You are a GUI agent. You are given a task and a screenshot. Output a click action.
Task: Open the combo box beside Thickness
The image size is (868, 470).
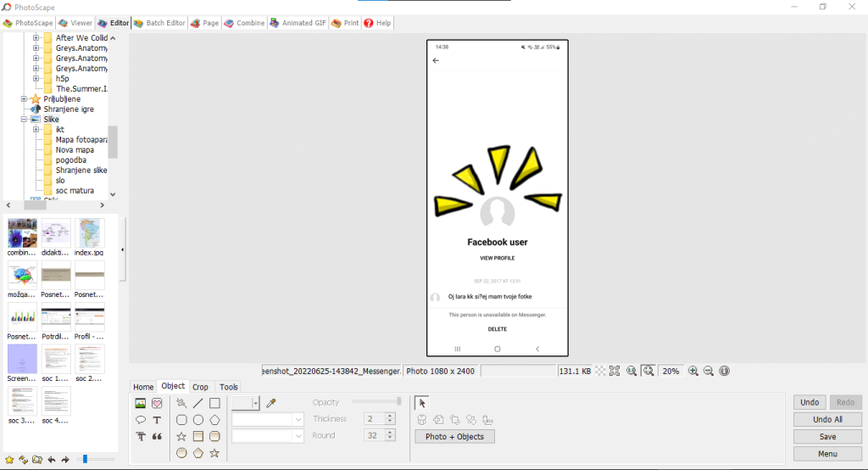pyautogui.click(x=267, y=420)
